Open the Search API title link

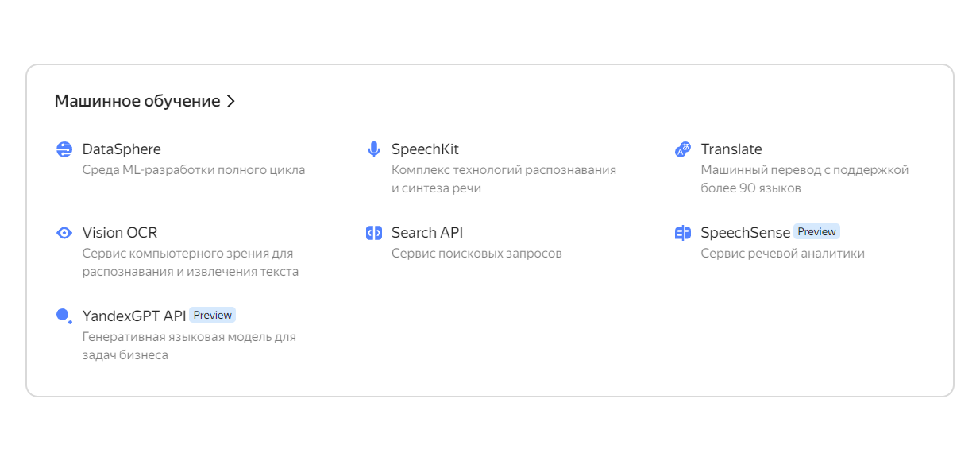(x=427, y=233)
